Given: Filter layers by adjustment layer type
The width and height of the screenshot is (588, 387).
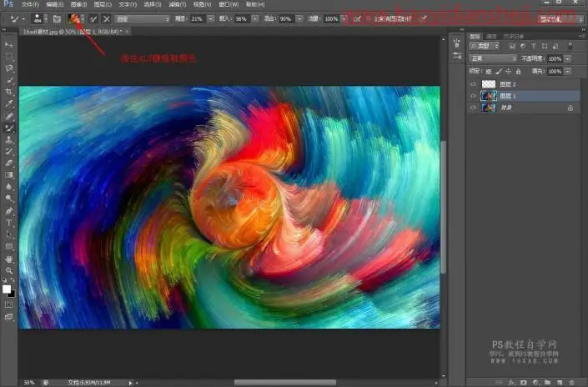Looking at the screenshot, I should click(x=523, y=46).
